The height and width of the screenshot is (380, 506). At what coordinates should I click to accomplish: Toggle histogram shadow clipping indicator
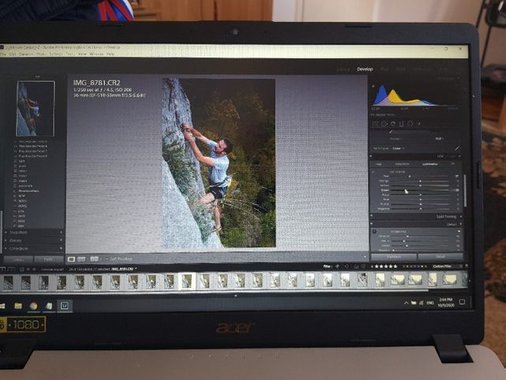[373, 86]
